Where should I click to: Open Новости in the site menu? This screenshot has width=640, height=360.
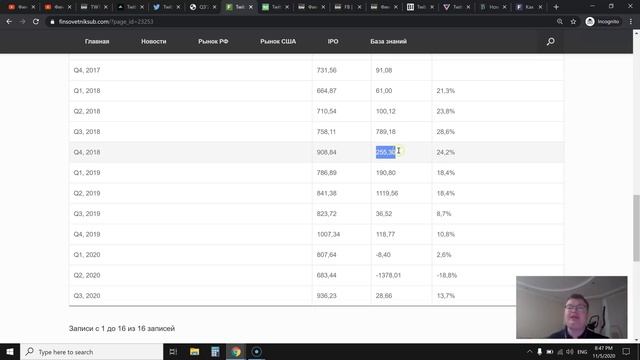pyautogui.click(x=153, y=41)
